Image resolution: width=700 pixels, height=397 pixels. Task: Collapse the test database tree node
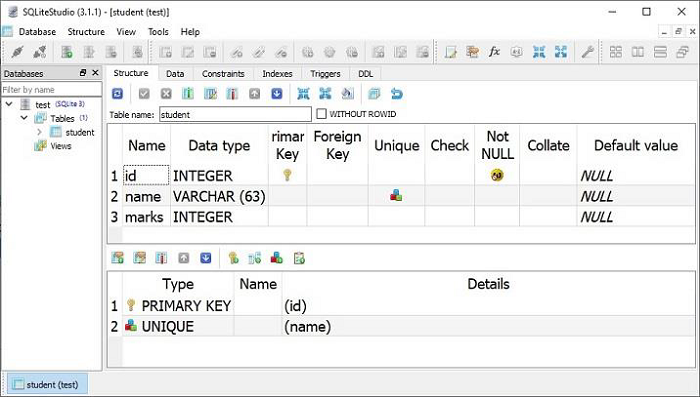click(9, 104)
